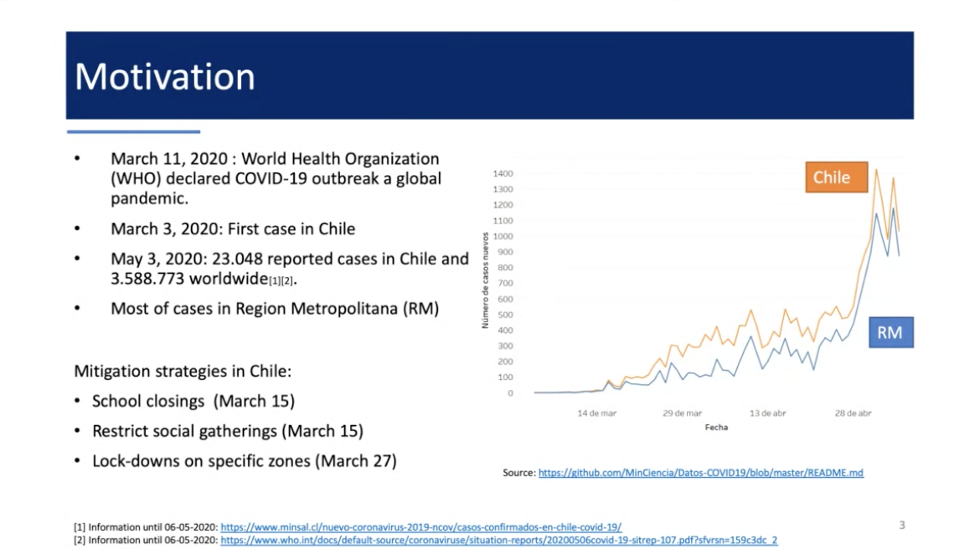The image size is (980, 549).
Task: Click the "13 de abr" axis label
Action: [767, 413]
